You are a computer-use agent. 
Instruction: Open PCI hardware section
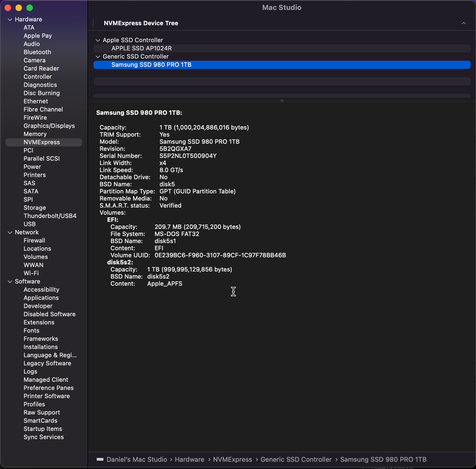28,151
